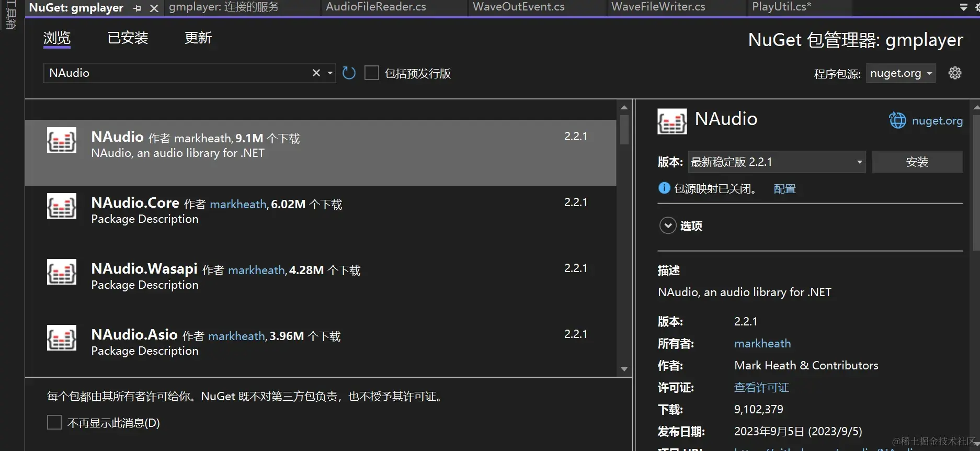Check the do not show message again box
Screen dimensions: 980x451
[54, 422]
